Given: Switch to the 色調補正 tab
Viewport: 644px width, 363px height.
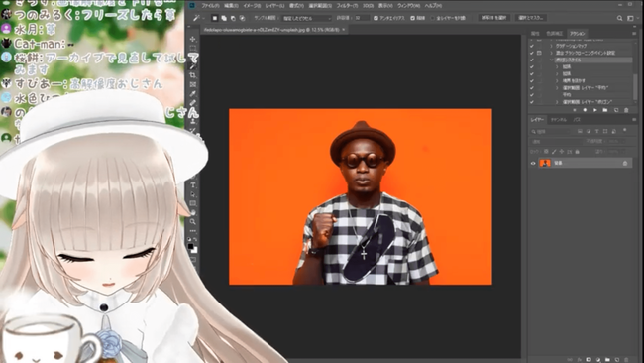Looking at the screenshot, I should click(555, 34).
